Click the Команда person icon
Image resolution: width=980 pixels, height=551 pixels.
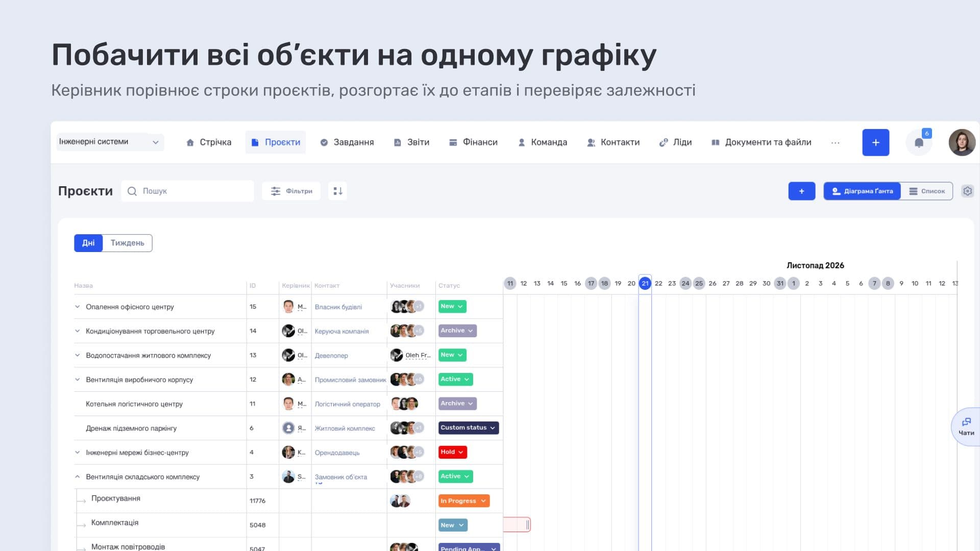click(x=521, y=142)
